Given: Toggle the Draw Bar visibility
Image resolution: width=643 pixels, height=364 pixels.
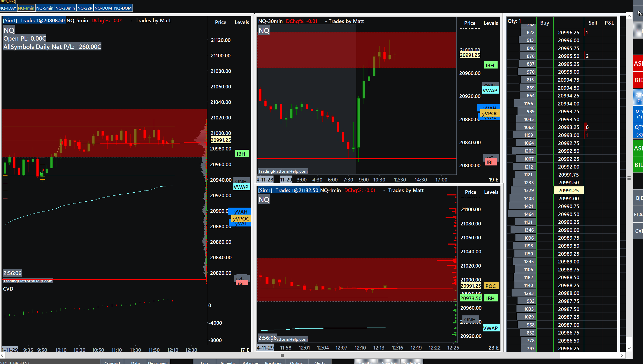Looking at the screenshot, I should (389, 362).
